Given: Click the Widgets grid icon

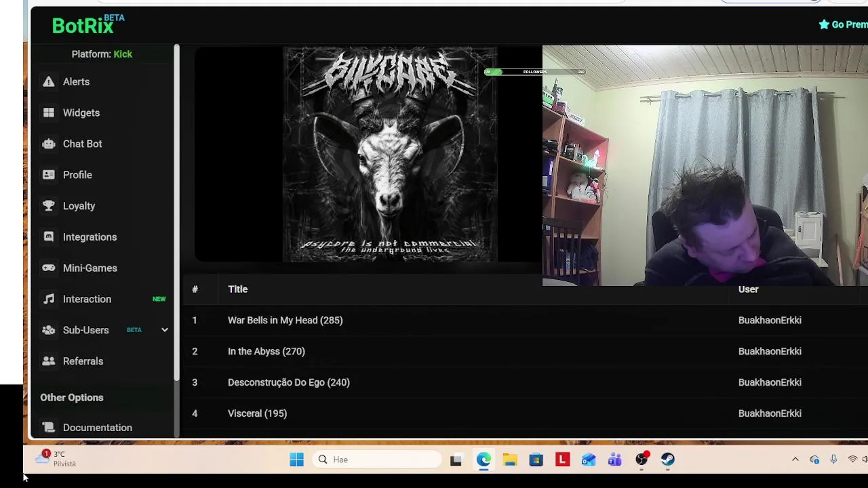Looking at the screenshot, I should point(48,113).
